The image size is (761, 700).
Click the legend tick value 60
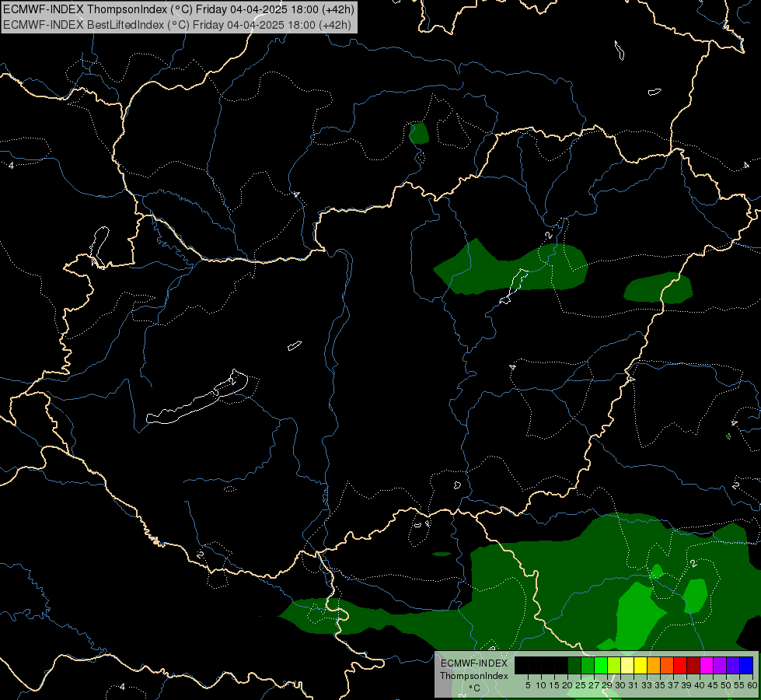click(752, 685)
